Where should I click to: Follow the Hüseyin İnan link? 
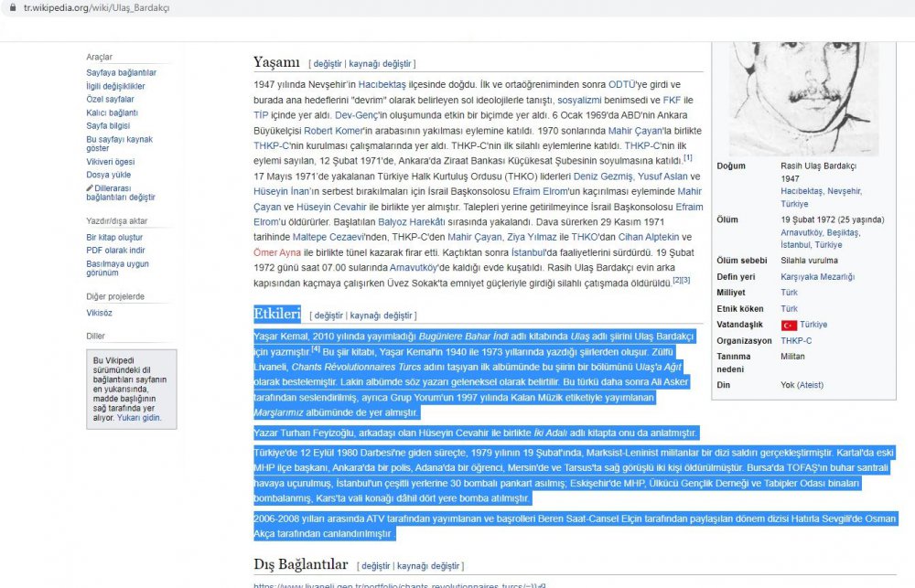[282, 191]
